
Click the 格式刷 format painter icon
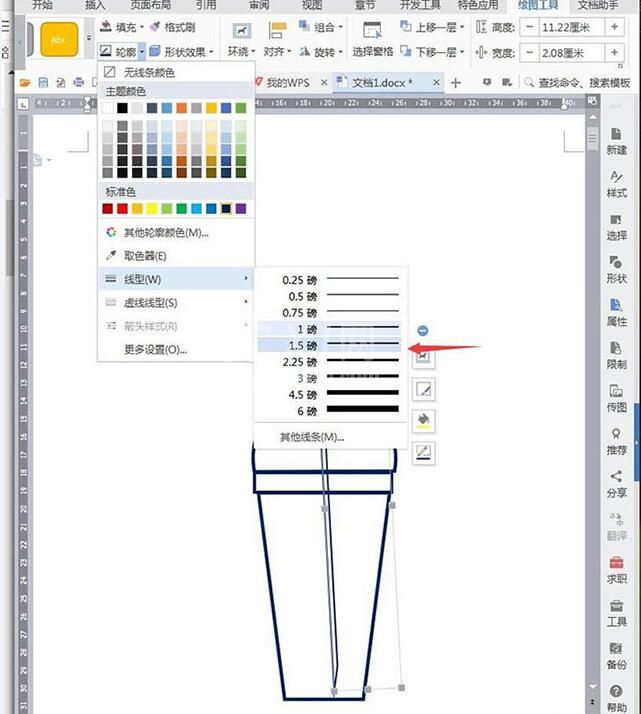(156, 27)
